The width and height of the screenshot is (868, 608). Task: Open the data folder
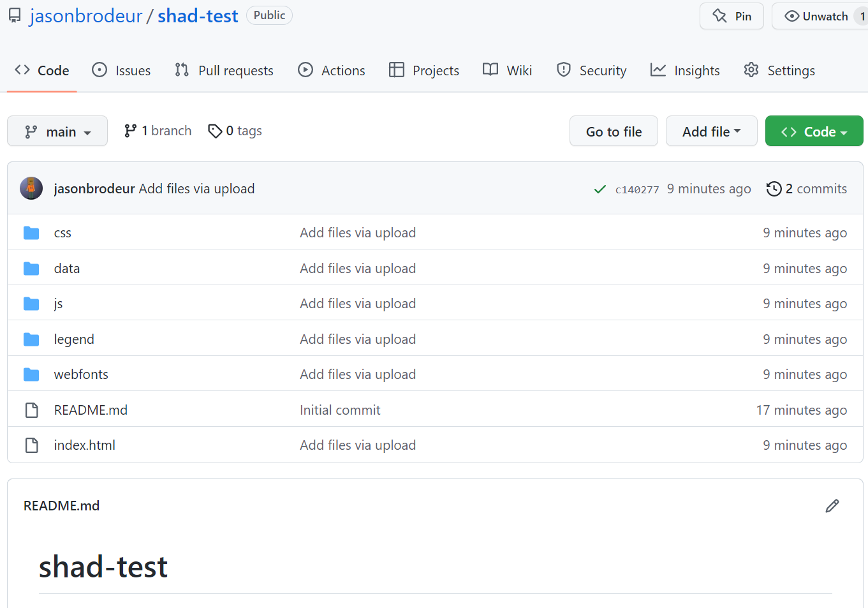[x=67, y=269]
